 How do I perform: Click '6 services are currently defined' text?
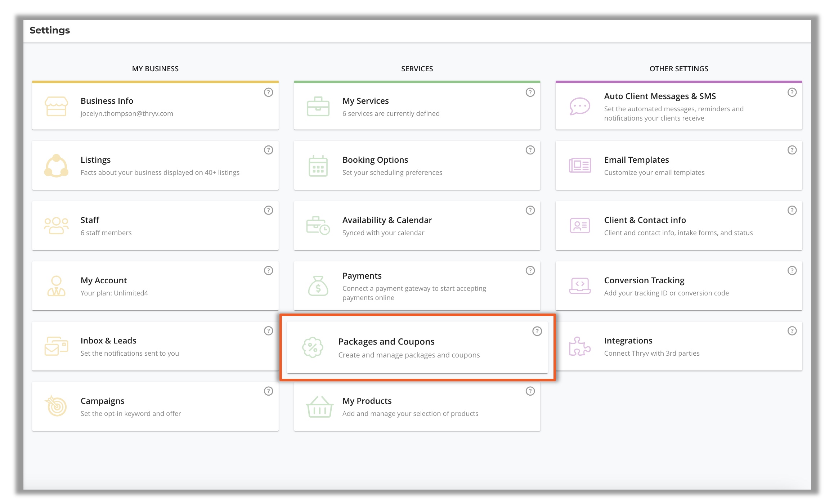(391, 114)
